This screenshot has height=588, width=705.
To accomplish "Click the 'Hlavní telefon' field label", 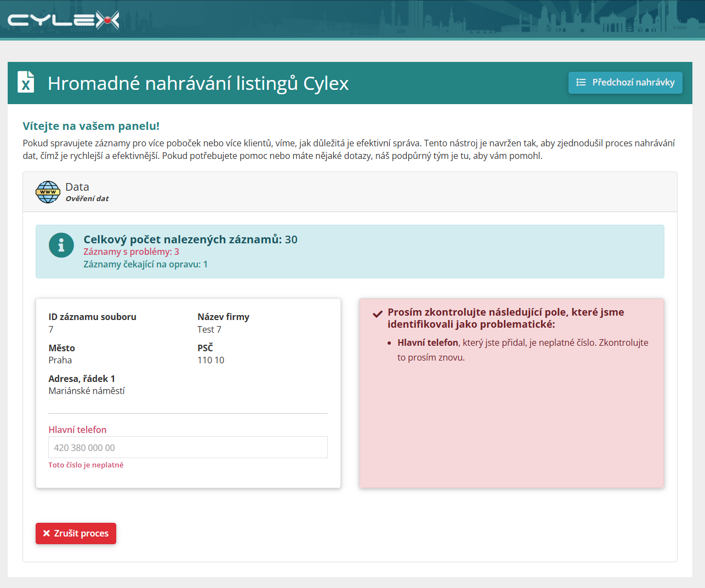I will click(x=77, y=430).
